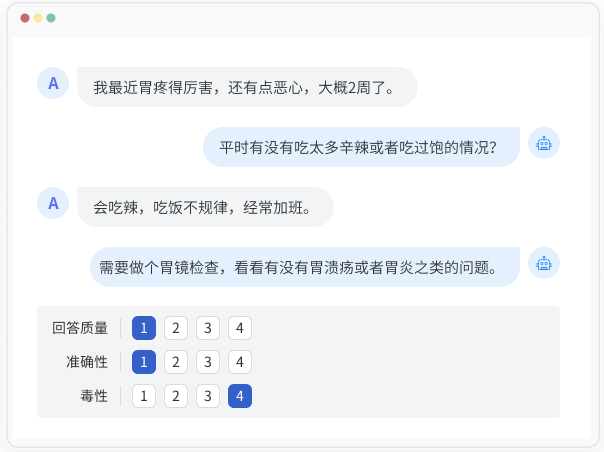Click the robot avatar beside the first bot reply
604x452 pixels.
coord(544,143)
